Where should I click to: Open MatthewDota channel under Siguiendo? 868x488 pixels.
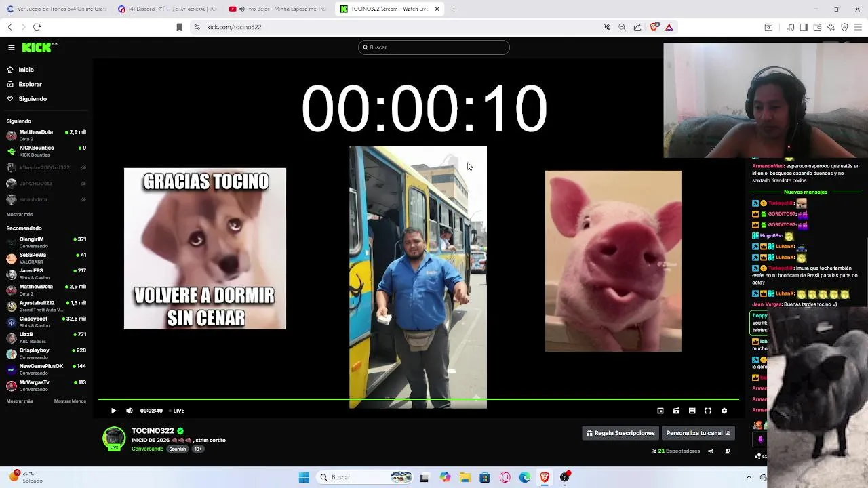coord(46,135)
